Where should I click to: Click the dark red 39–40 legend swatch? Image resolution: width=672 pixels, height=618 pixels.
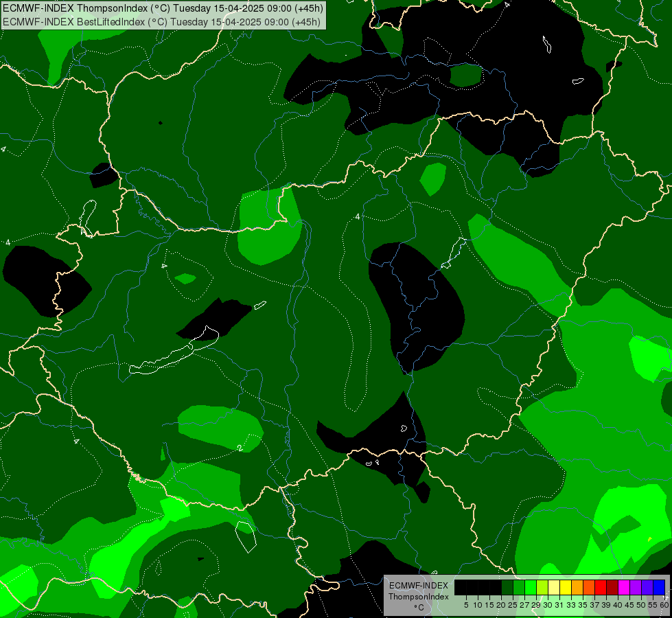[x=612, y=587]
